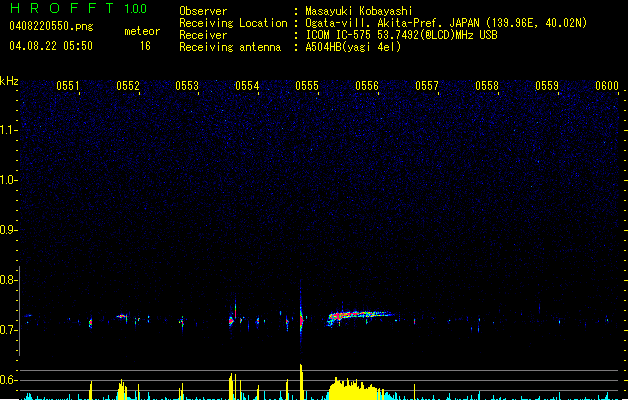Click the 0.9 kHz axis label
629x400 pixels.
[8, 230]
